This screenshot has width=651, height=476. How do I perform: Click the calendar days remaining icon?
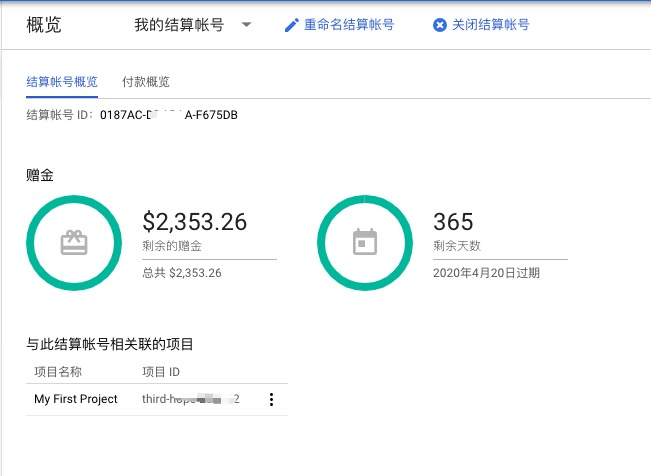click(x=366, y=243)
